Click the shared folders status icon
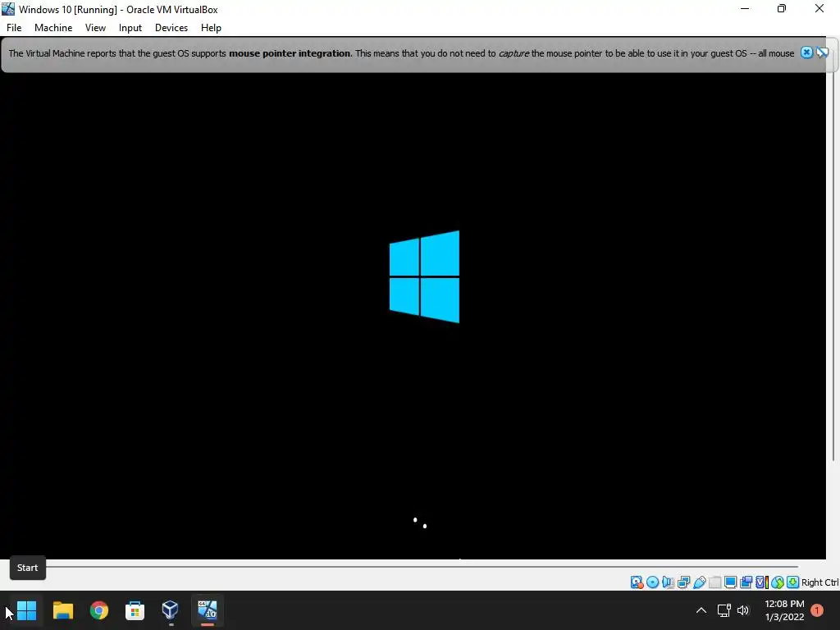This screenshot has height=630, width=840. [714, 582]
